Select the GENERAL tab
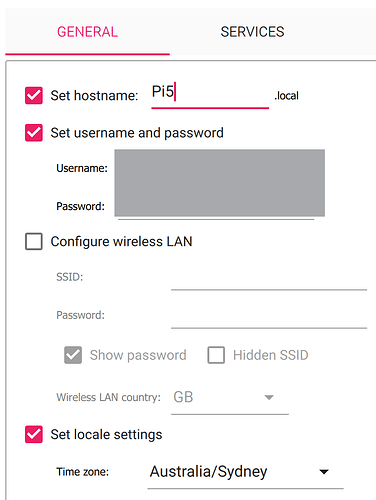This screenshot has height=500, width=376. (87, 32)
